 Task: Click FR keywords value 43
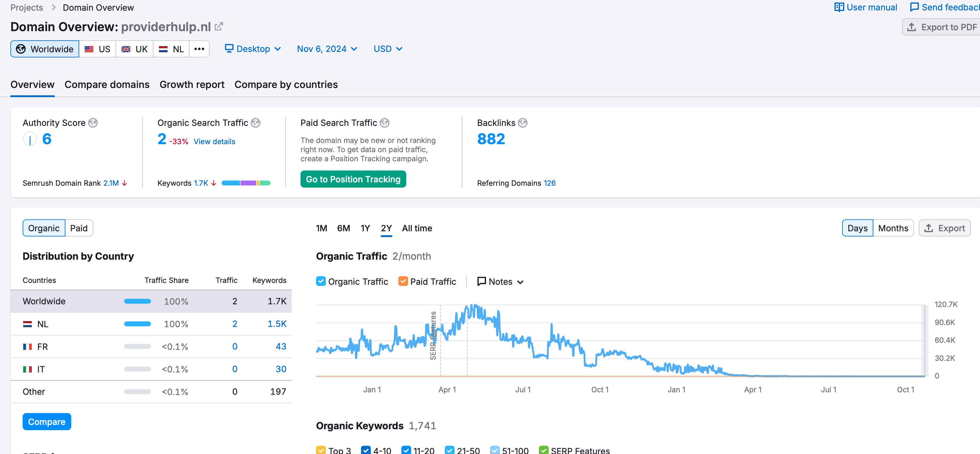pyautogui.click(x=281, y=346)
